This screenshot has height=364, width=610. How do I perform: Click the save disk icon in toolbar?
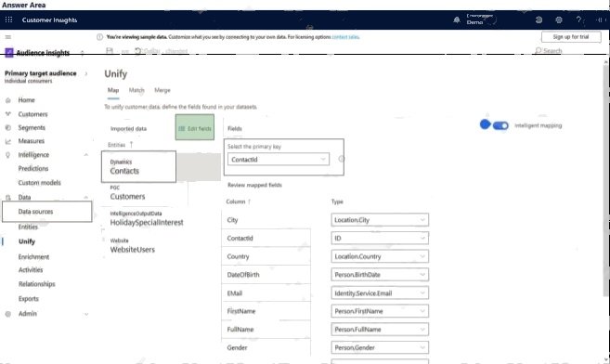[x=110, y=50]
